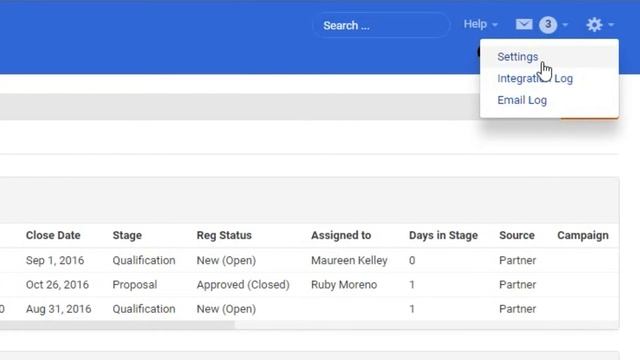The width and height of the screenshot is (640, 360).
Task: Click 'New (Open)' in the Sep 1 row
Action: click(x=226, y=260)
